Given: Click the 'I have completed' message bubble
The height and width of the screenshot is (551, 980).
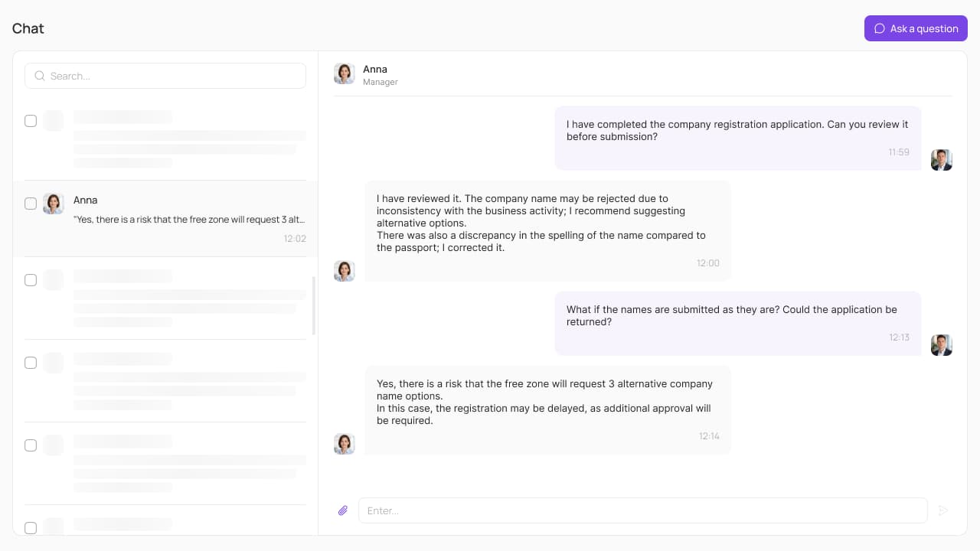Looking at the screenshot, I should (738, 138).
